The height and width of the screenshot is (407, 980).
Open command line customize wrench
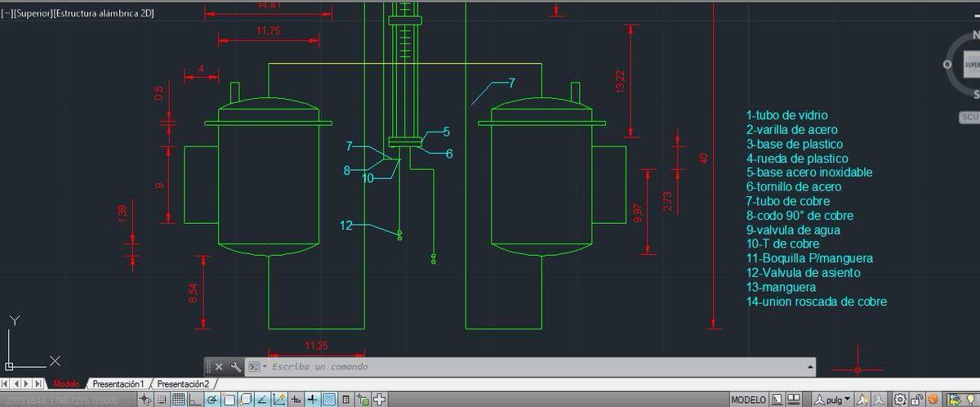235,367
